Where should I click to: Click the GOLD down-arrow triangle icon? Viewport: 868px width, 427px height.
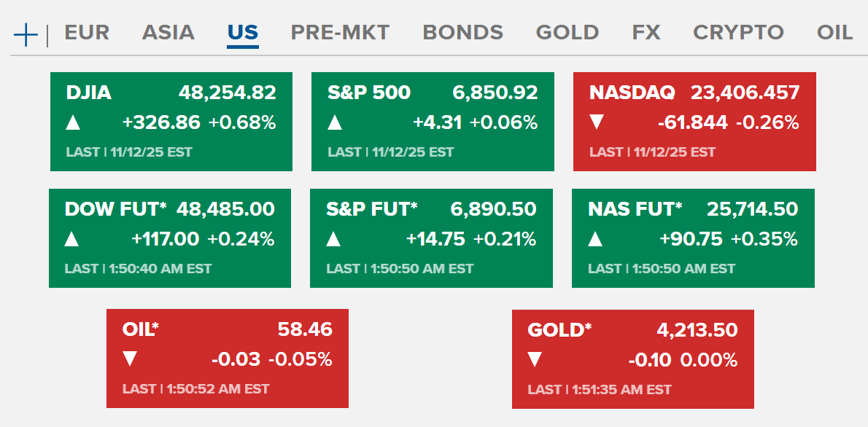pos(535,359)
